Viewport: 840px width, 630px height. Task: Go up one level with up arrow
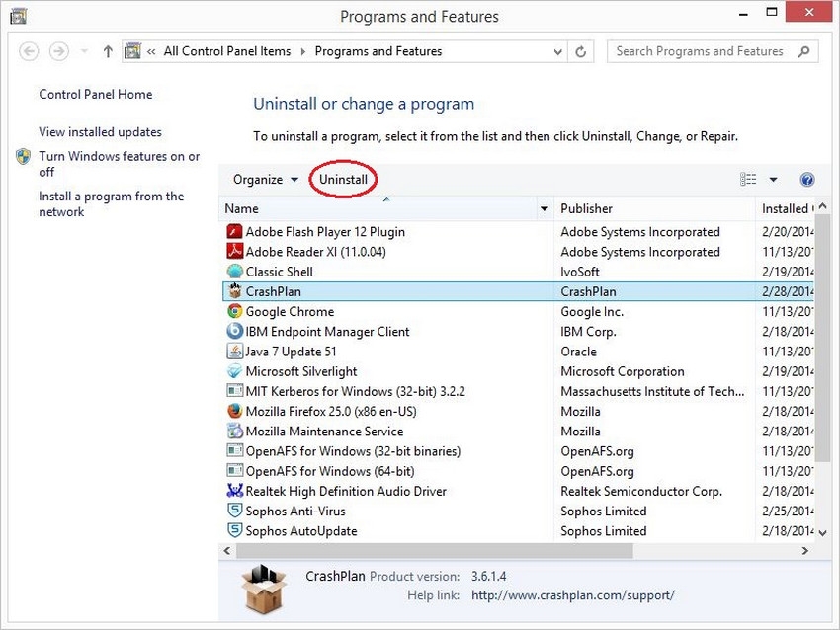point(108,52)
